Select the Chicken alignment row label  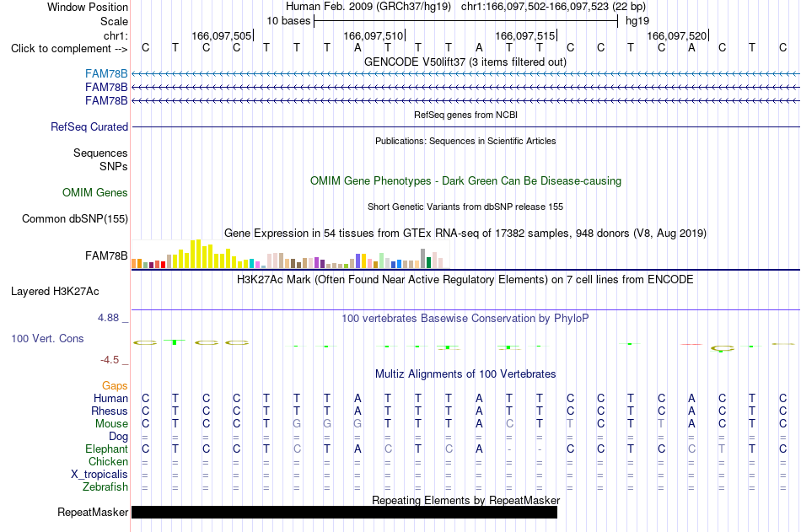[108, 461]
